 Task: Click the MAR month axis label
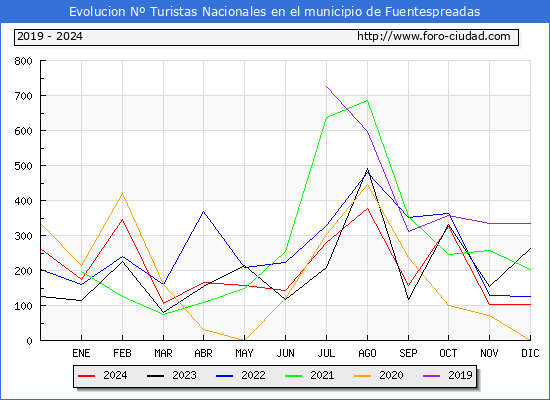(x=163, y=353)
